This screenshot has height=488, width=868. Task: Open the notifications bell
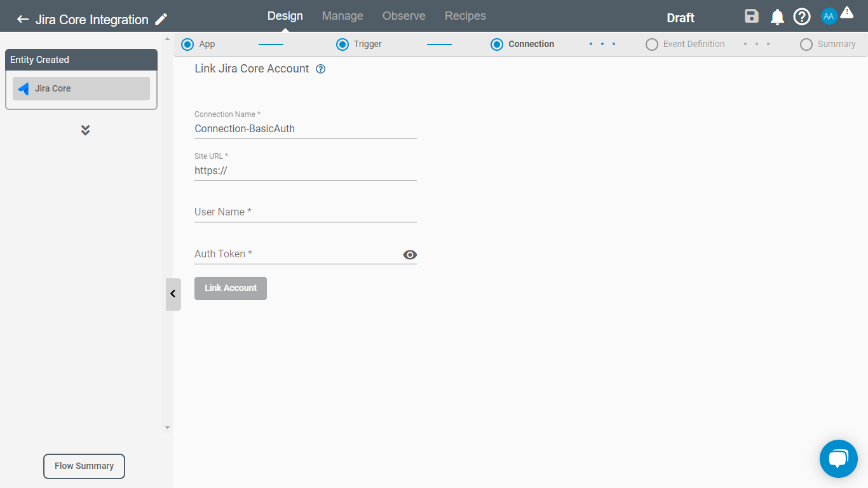coord(777,17)
